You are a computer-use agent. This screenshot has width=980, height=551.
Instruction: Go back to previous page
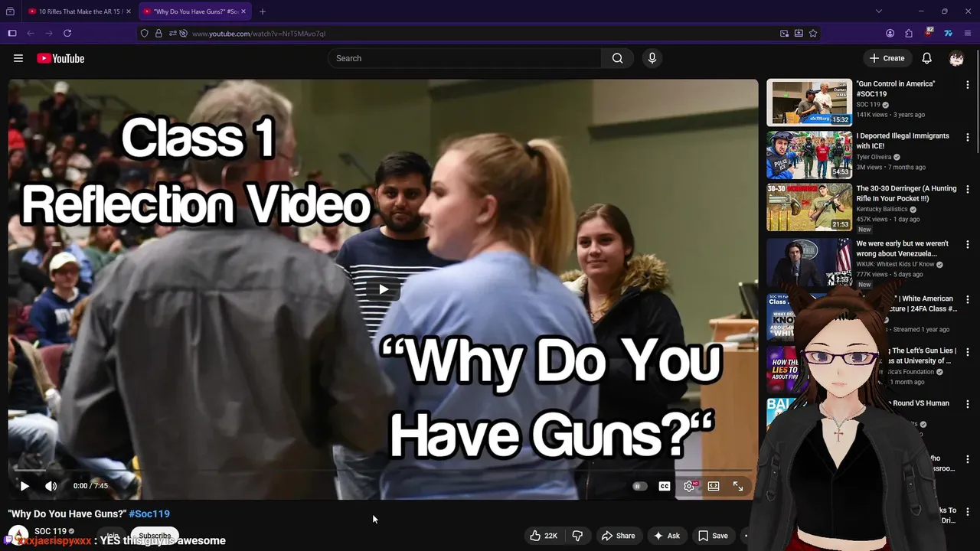[31, 34]
